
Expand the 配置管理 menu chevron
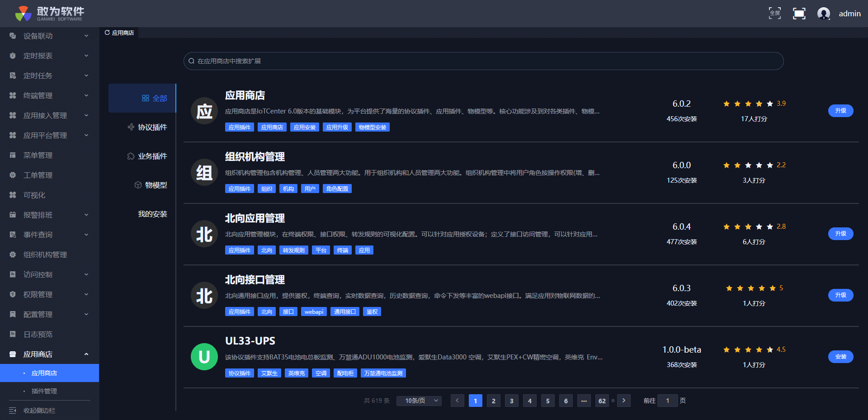[86, 314]
